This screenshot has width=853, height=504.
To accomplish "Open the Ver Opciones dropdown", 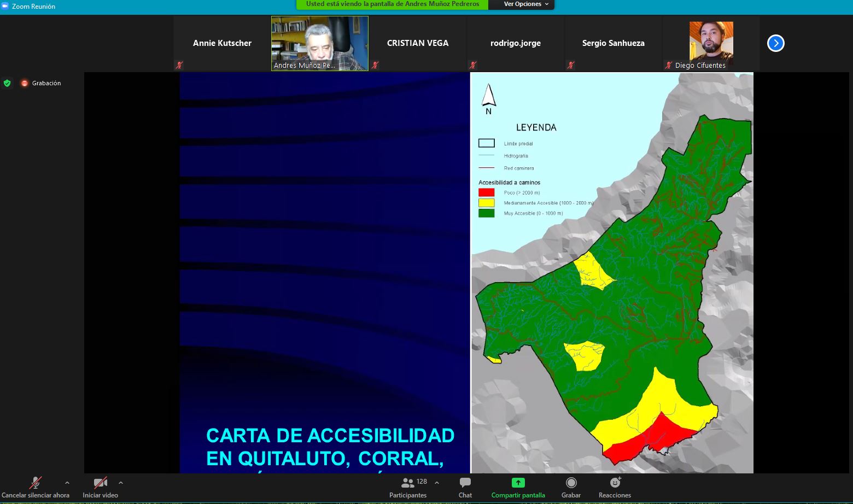I will pyautogui.click(x=525, y=4).
